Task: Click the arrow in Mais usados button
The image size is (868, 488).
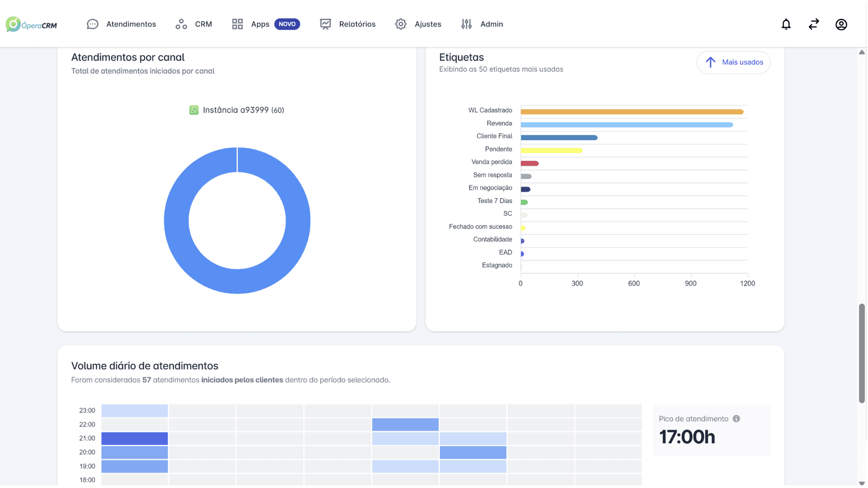Action: click(711, 62)
